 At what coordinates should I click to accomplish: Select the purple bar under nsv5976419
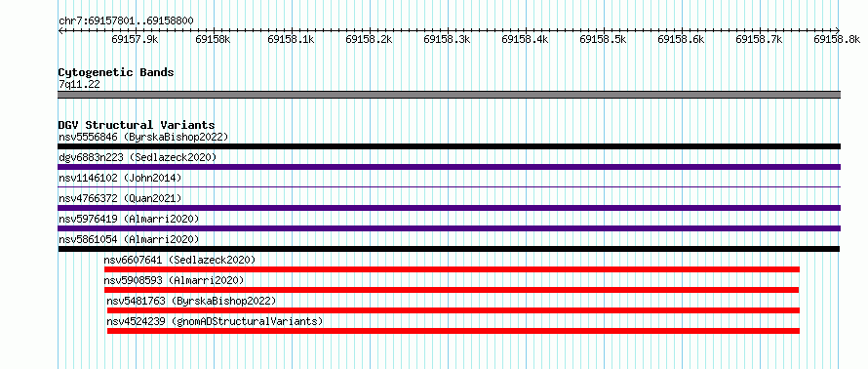point(450,228)
